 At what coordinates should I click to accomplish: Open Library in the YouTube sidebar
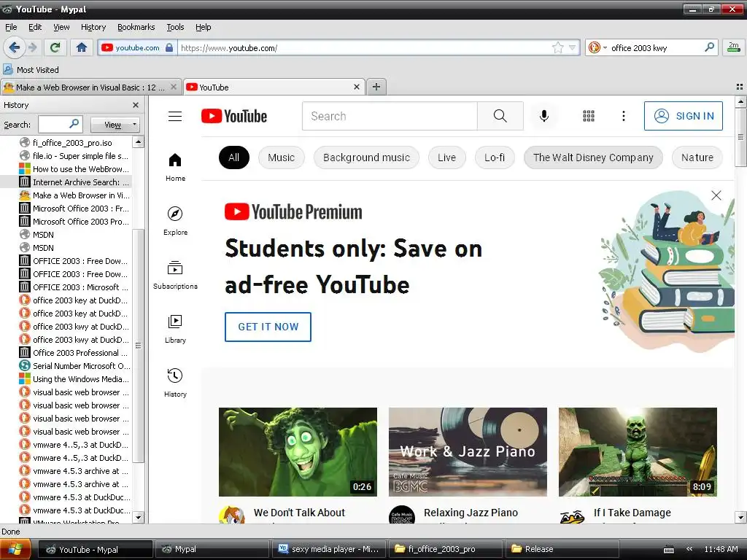tap(175, 329)
